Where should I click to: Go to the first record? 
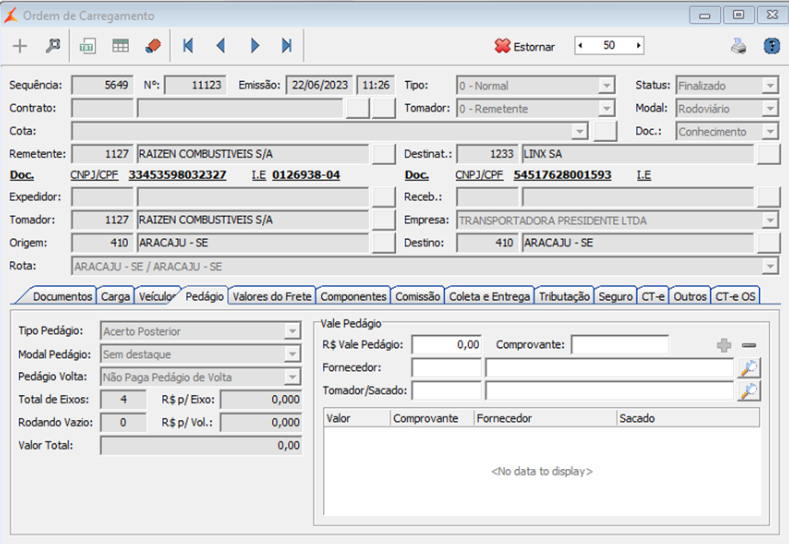pyautogui.click(x=187, y=46)
